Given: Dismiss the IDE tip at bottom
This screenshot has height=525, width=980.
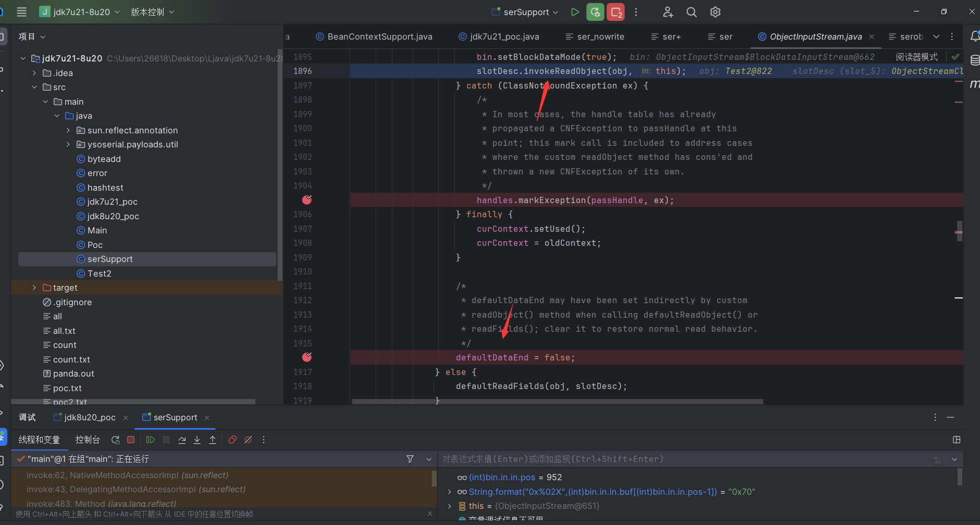Looking at the screenshot, I should click(430, 514).
